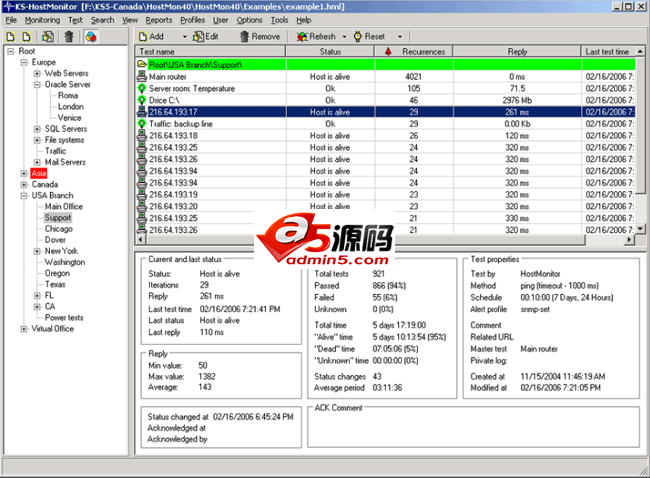The width and height of the screenshot is (650, 478).
Task: Click the 216.64.193.18 ping test icon
Action: pyautogui.click(x=142, y=136)
